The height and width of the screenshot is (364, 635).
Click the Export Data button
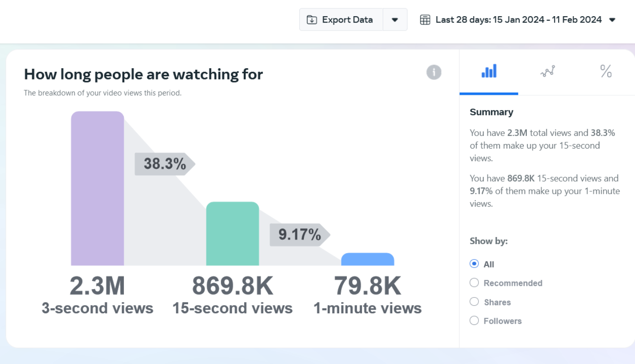pos(341,20)
